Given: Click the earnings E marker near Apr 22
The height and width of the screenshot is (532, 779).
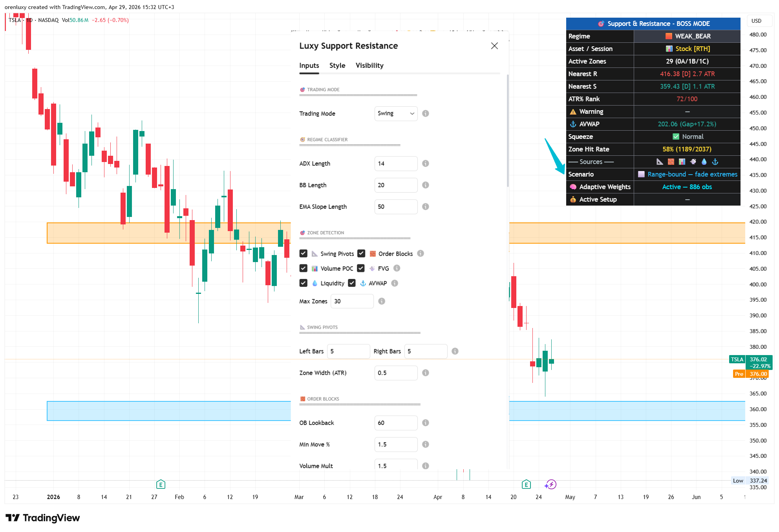Looking at the screenshot, I should pyautogui.click(x=526, y=485).
